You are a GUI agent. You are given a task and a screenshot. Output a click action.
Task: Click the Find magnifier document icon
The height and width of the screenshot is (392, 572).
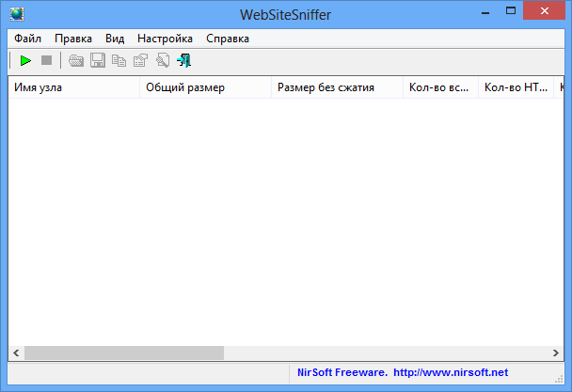163,60
